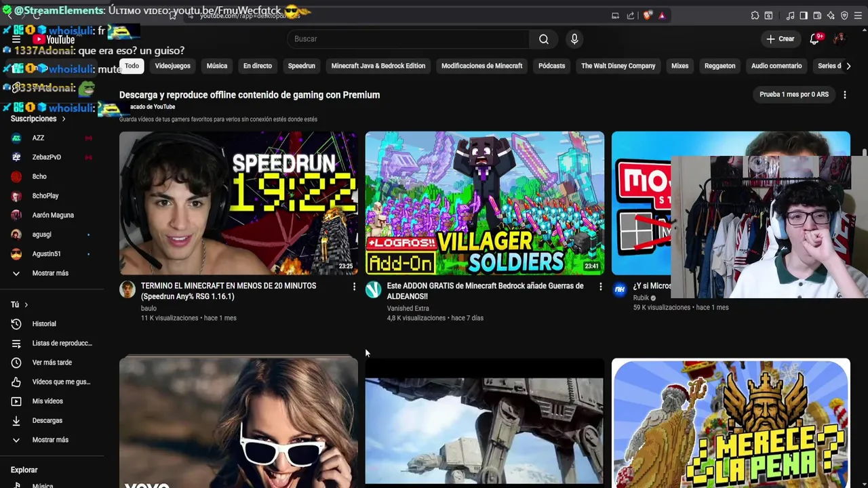Viewport: 868px width, 488px height.
Task: Open the YouTube account avatar menu
Action: click(x=840, y=39)
